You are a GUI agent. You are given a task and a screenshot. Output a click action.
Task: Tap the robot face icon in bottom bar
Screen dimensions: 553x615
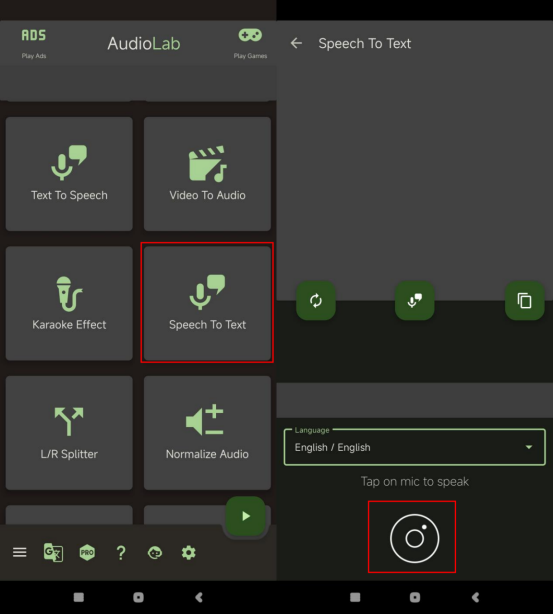click(155, 553)
